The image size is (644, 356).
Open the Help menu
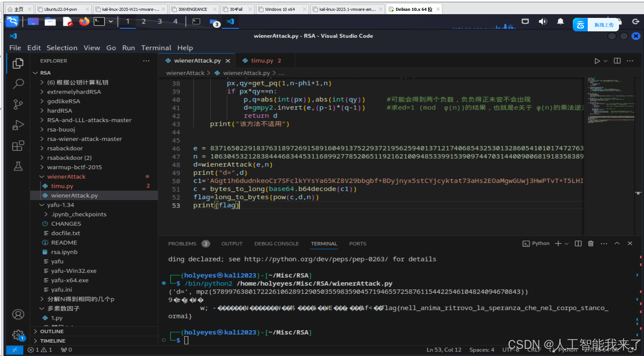tap(185, 48)
